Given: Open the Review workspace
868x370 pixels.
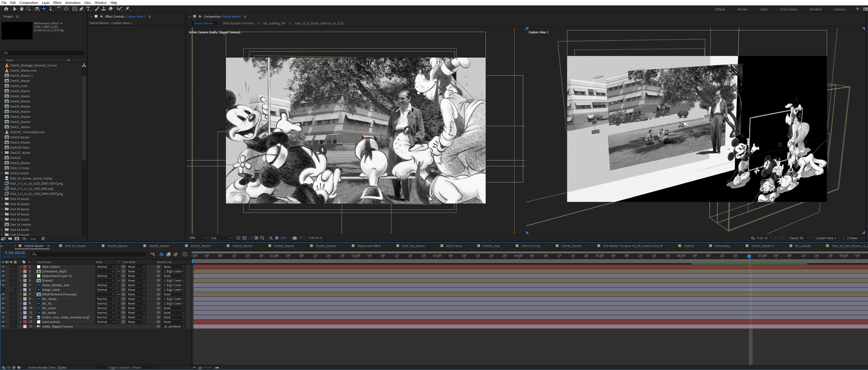Looking at the screenshot, I should click(742, 9).
